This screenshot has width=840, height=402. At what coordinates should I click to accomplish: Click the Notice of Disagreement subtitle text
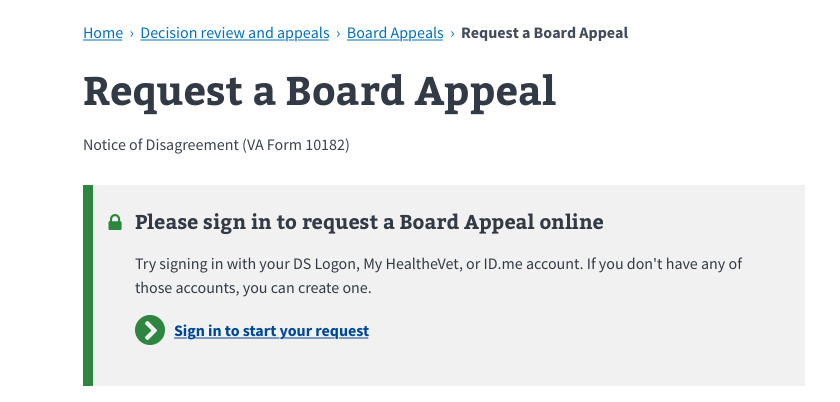160,146
